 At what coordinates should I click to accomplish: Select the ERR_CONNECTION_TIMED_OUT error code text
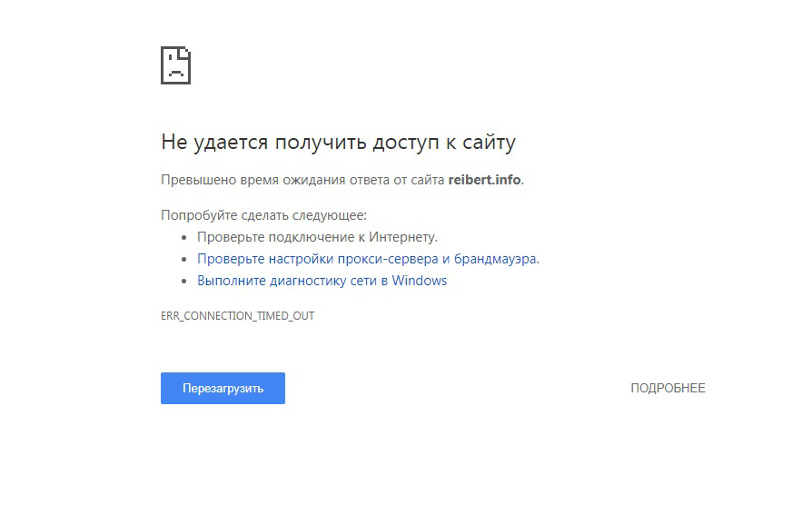(x=237, y=315)
